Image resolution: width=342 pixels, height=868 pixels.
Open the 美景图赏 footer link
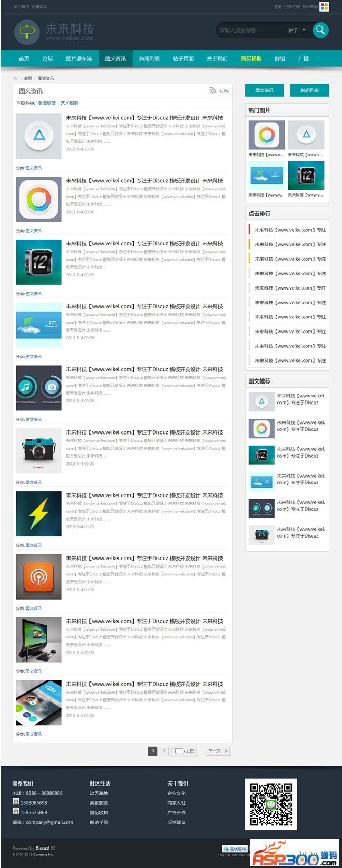tap(99, 803)
